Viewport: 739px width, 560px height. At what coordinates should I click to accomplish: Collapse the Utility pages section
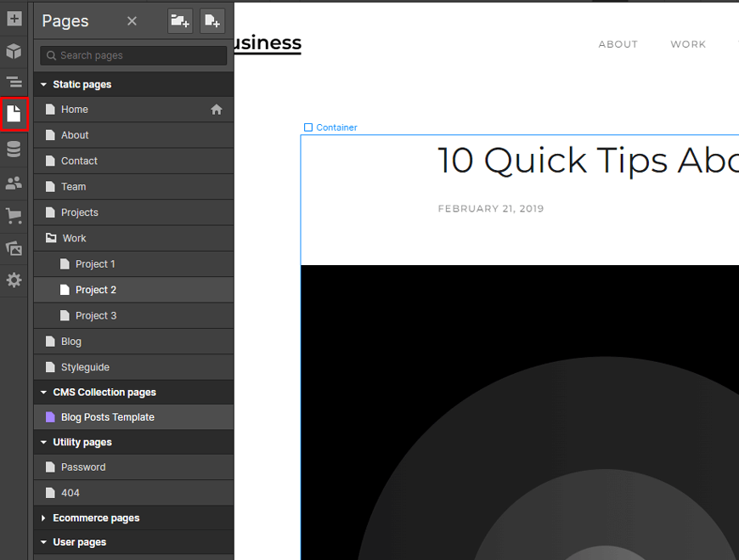(x=43, y=442)
